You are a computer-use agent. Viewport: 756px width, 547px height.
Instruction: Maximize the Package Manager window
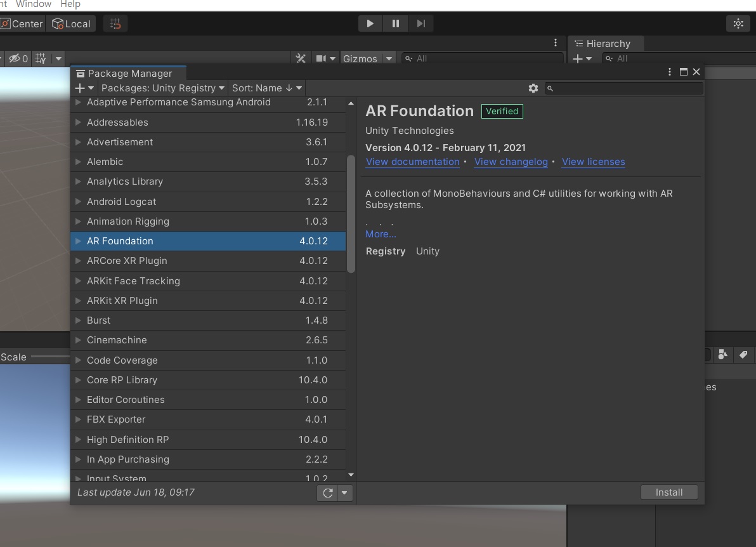[x=684, y=72]
